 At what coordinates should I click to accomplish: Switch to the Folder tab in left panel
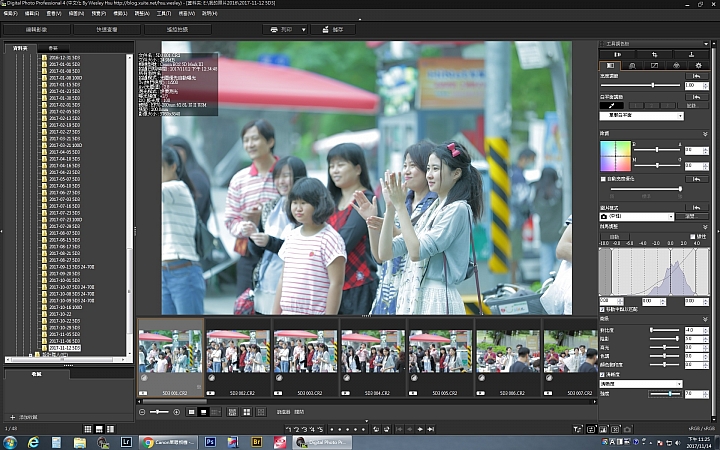20,48
